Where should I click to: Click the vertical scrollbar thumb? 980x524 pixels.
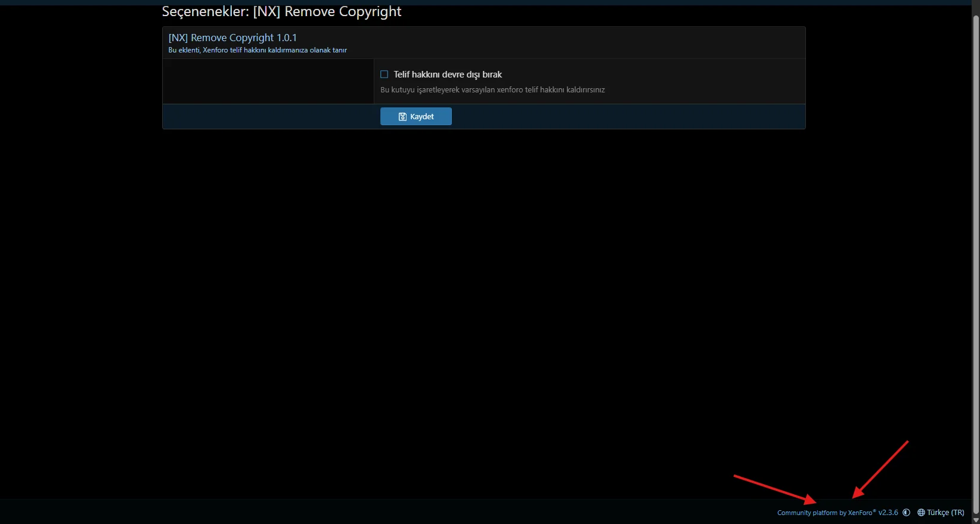[976, 238]
